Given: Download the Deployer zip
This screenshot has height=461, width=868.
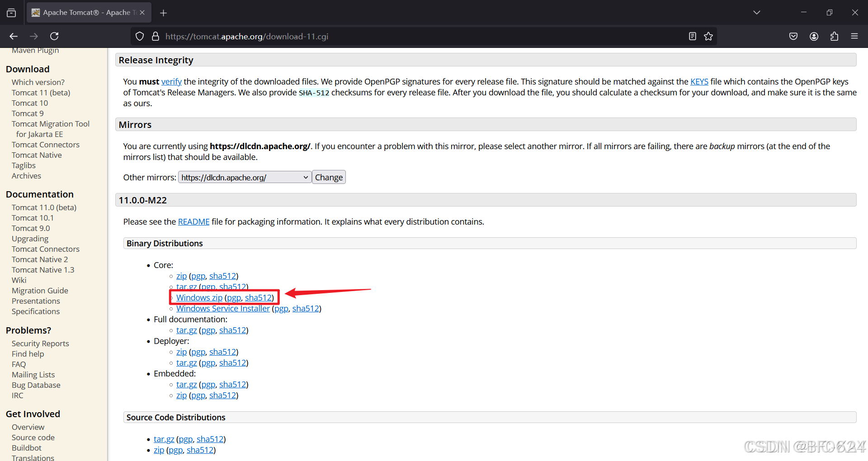Looking at the screenshot, I should click(x=181, y=352).
